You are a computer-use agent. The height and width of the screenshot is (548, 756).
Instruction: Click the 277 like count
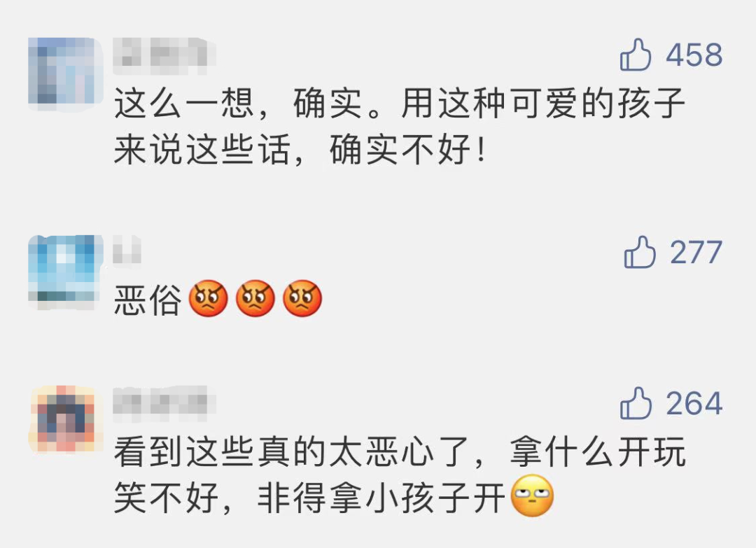tap(696, 252)
